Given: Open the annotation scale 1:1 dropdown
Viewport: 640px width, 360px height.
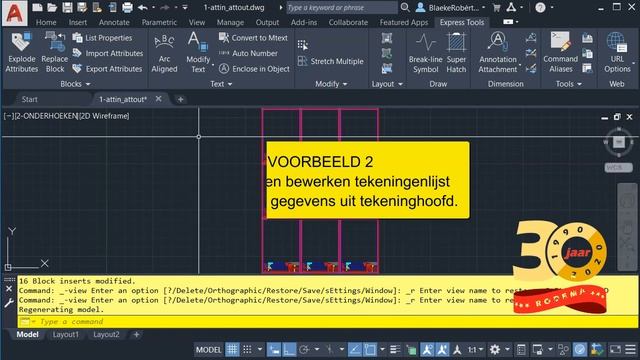Looking at the screenshot, I should (475, 350).
